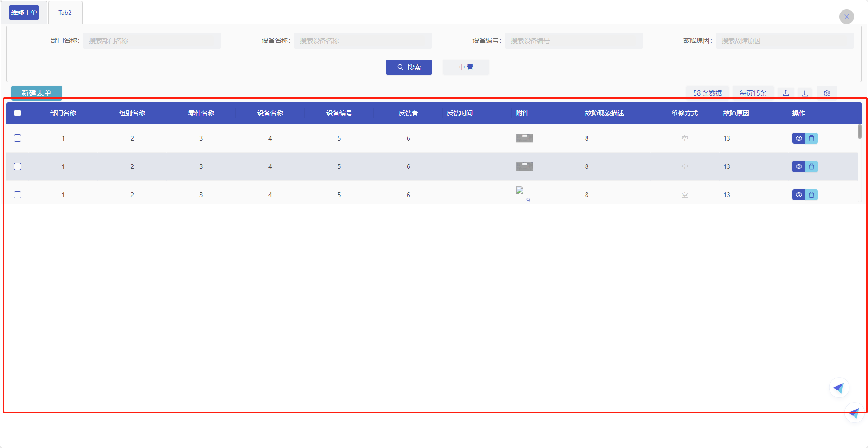This screenshot has height=448, width=868.
Task: Click the lower paper-plane floating button
Action: point(855,412)
